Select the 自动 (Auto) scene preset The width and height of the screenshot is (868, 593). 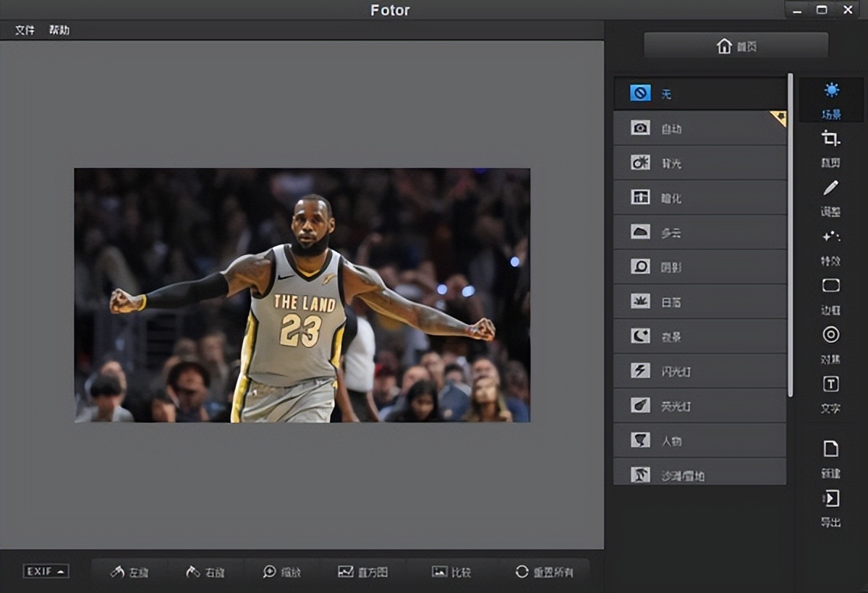point(694,128)
